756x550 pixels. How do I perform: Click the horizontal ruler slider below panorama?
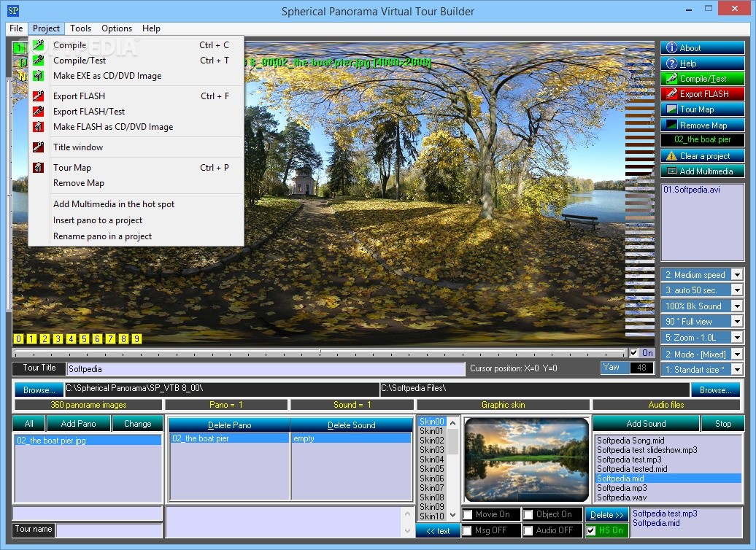(319, 353)
